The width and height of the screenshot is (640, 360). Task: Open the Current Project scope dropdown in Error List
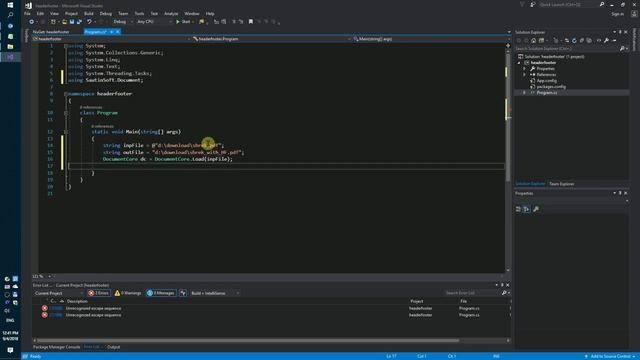pyautogui.click(x=58, y=293)
